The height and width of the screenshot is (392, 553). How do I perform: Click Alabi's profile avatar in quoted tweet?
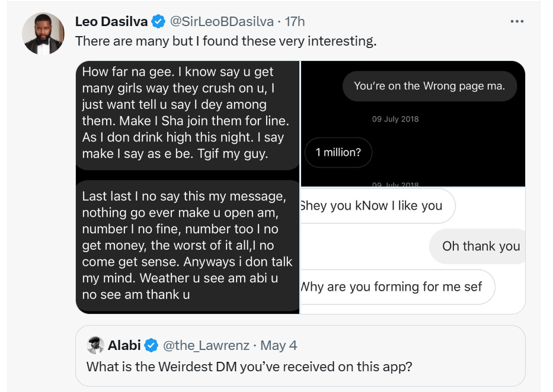[94, 345]
